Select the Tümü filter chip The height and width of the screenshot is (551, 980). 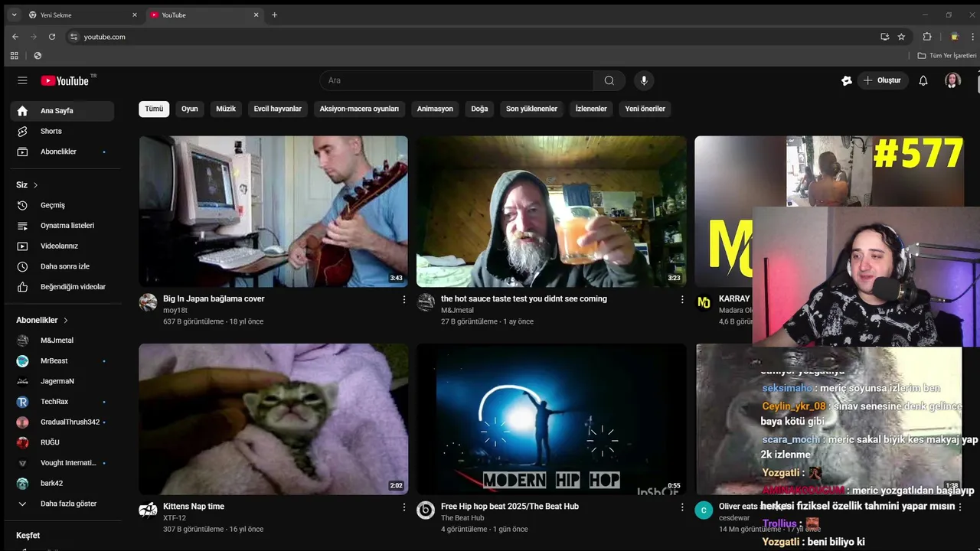154,109
